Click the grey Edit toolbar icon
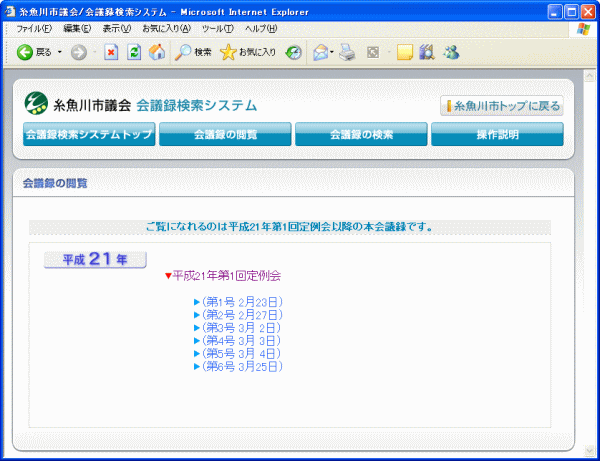This screenshot has width=600, height=461. (x=373, y=52)
